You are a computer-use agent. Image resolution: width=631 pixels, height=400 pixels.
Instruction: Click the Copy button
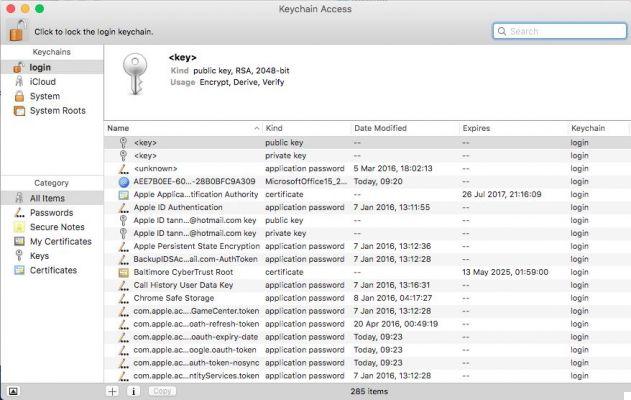(162, 391)
